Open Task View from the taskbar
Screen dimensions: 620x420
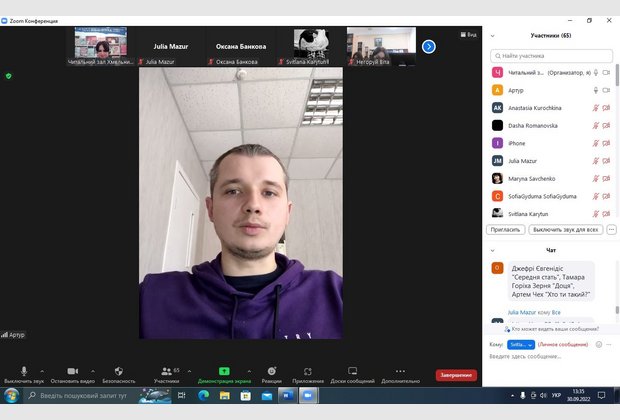(x=181, y=395)
